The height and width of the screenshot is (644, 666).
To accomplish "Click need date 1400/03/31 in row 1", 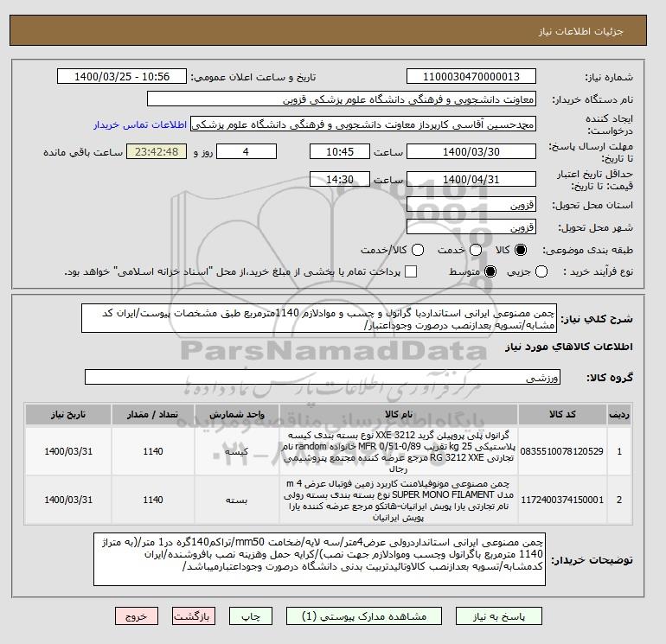I will [68, 451].
